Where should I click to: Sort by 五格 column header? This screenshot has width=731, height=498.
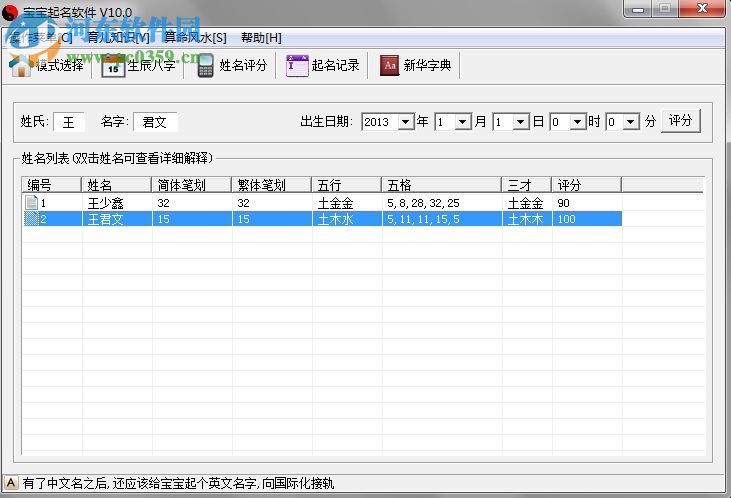pos(441,185)
